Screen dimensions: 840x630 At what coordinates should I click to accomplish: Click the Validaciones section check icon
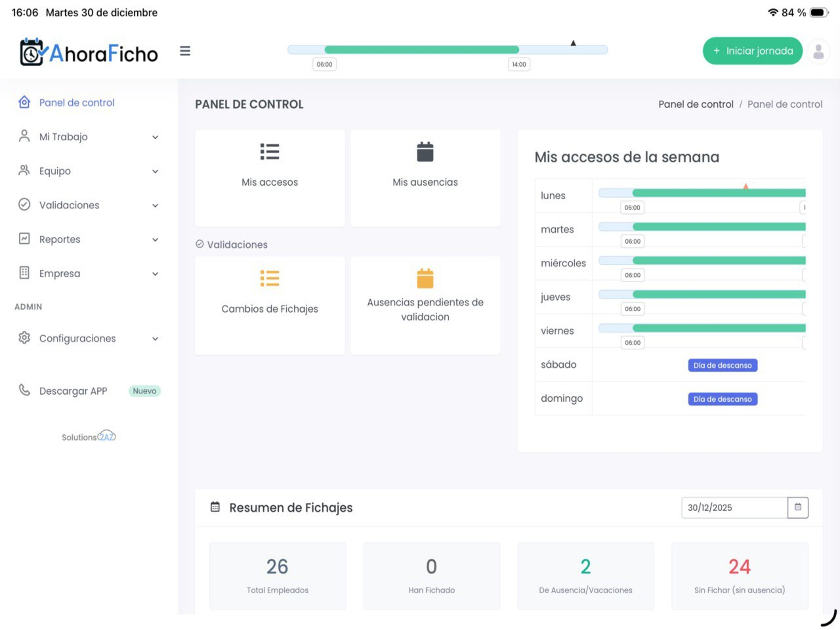click(x=199, y=244)
